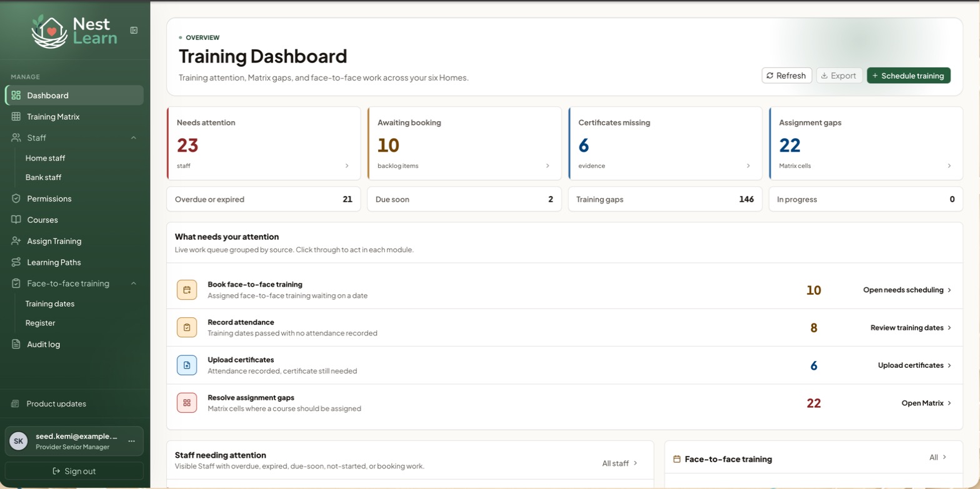
Task: Click Upload certificates action link
Action: coord(915,365)
